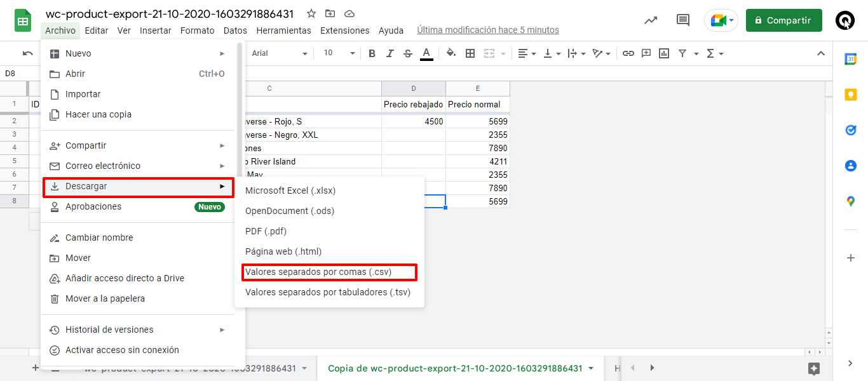Apply italic formatting button
868x381 pixels.
pyautogui.click(x=390, y=53)
